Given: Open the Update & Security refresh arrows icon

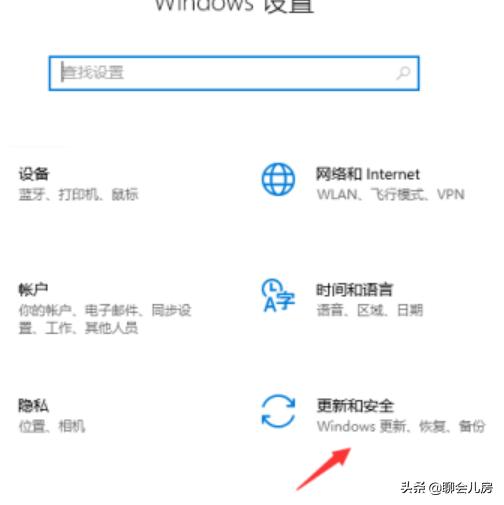Looking at the screenshot, I should pyautogui.click(x=278, y=411).
